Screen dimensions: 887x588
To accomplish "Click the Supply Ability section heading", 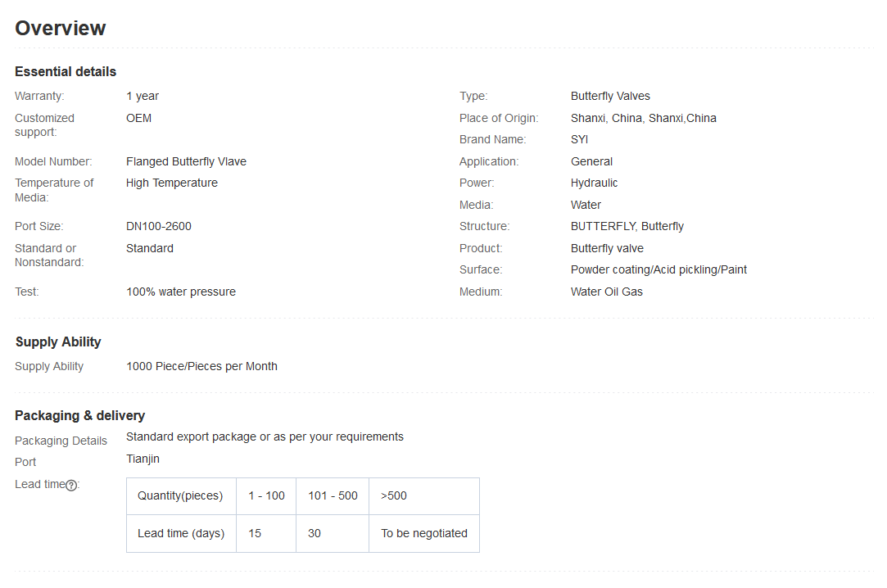I will [58, 341].
